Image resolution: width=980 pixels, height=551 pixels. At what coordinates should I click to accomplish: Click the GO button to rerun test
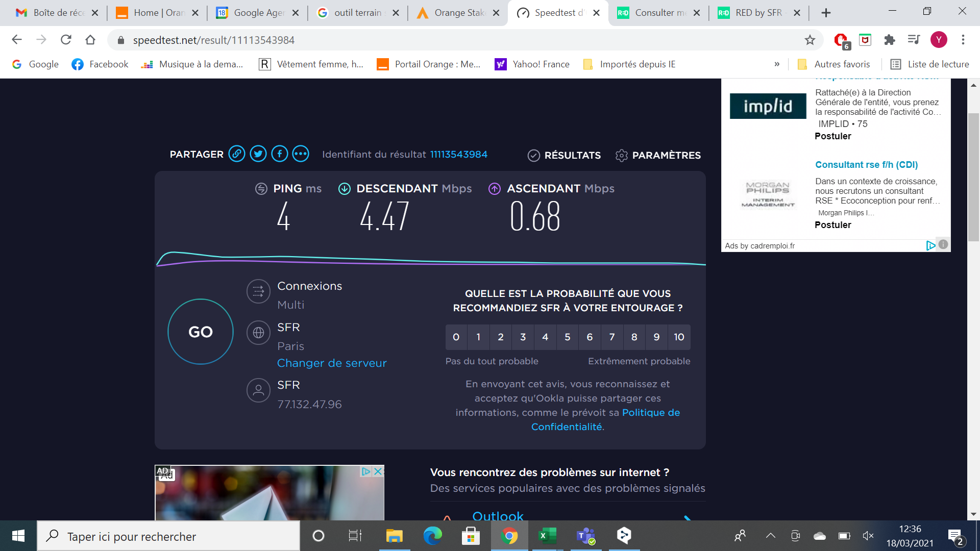pyautogui.click(x=200, y=331)
